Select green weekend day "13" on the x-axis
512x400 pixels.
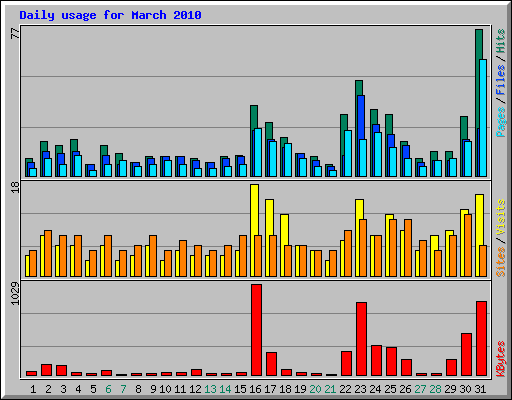[210, 389]
